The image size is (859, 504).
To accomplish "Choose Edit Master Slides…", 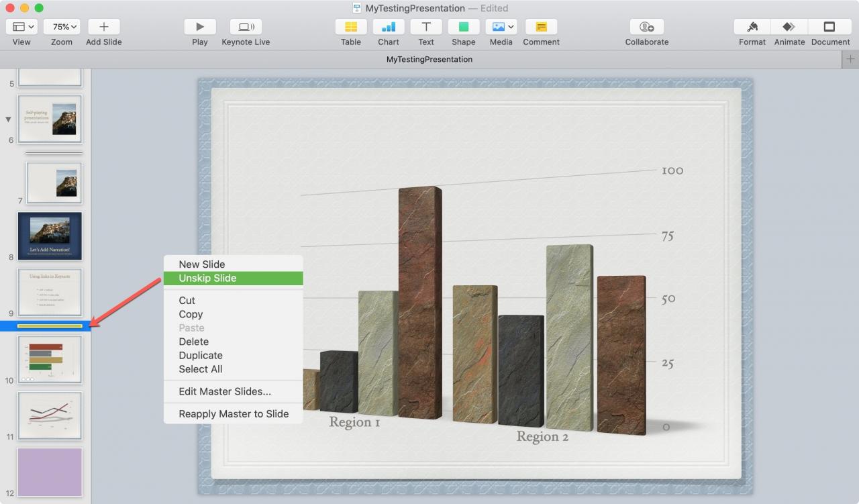I will coord(233,391).
